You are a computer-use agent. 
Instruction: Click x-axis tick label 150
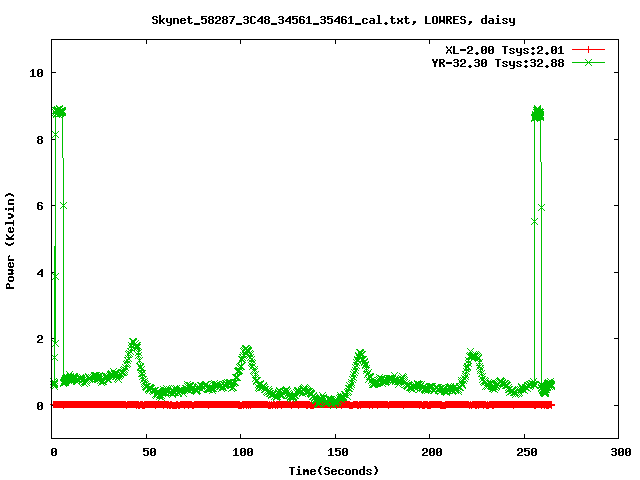coord(337,452)
